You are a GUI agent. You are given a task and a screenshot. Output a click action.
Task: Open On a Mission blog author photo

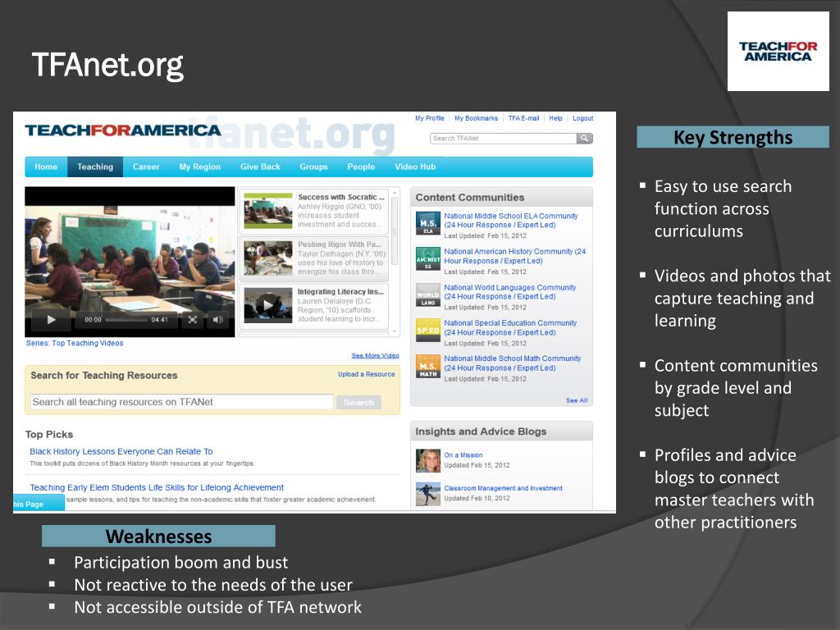coord(428,461)
